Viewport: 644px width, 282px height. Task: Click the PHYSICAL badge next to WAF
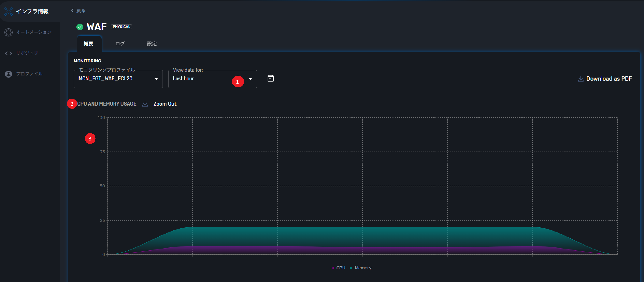coord(121,27)
